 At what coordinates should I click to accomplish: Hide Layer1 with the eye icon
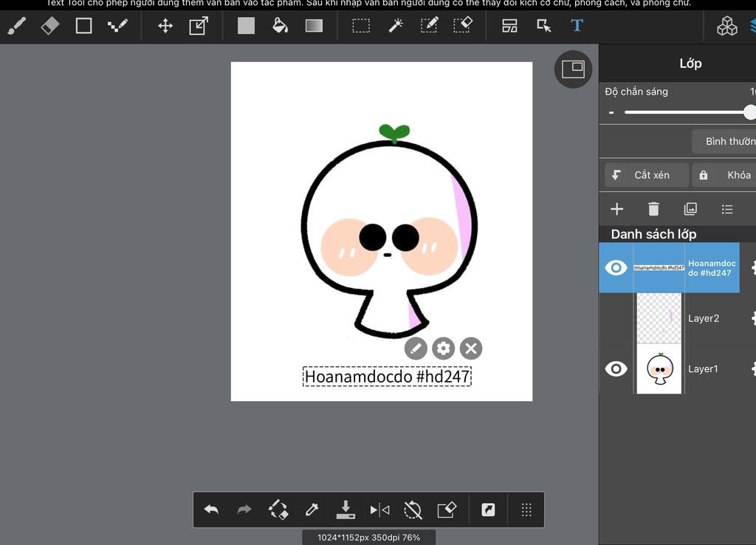click(616, 369)
